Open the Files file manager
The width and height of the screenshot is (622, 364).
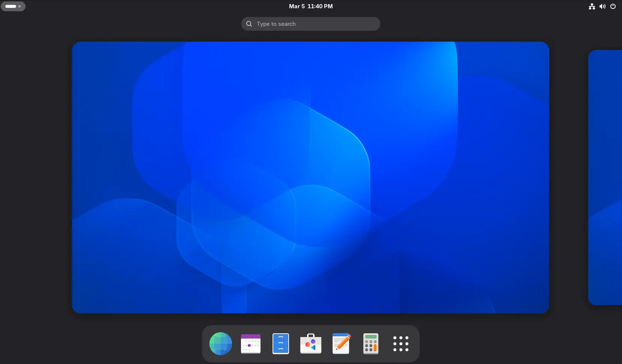tap(280, 343)
